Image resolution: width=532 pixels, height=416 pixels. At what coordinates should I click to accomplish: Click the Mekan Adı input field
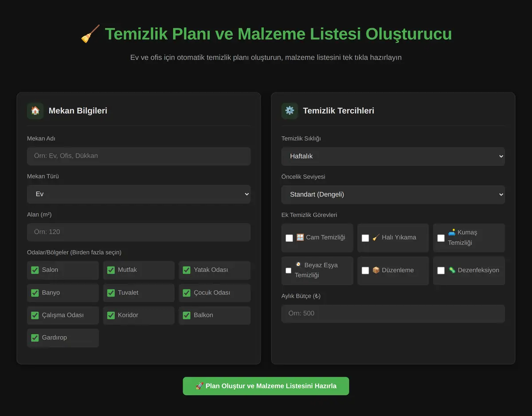139,156
